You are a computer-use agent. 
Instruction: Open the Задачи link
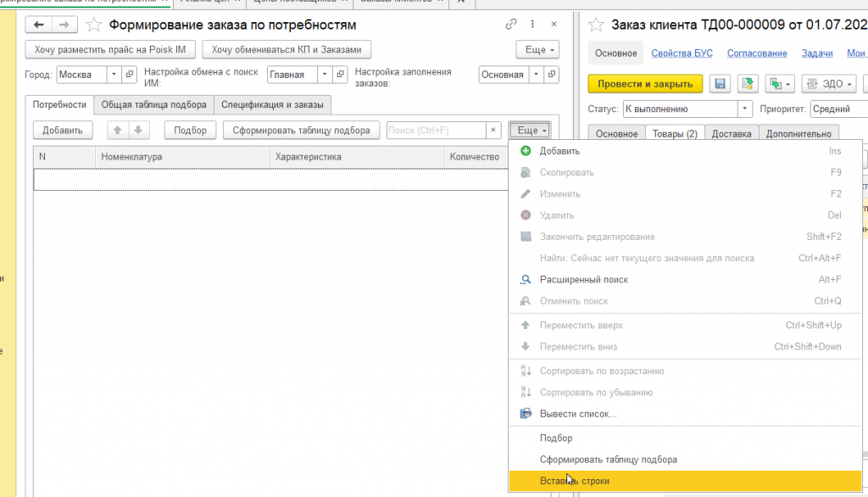tap(817, 53)
